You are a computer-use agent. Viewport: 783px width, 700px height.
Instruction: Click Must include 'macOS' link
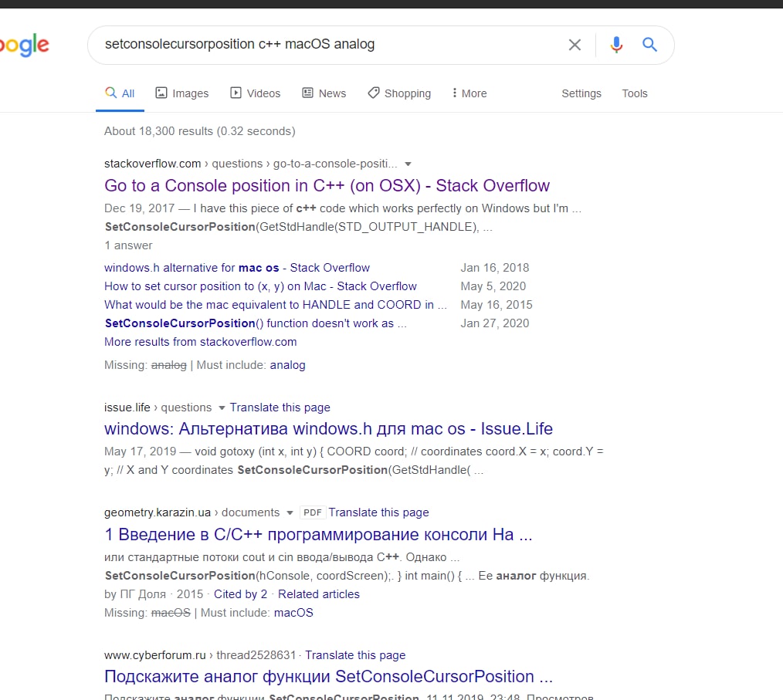pyautogui.click(x=293, y=613)
